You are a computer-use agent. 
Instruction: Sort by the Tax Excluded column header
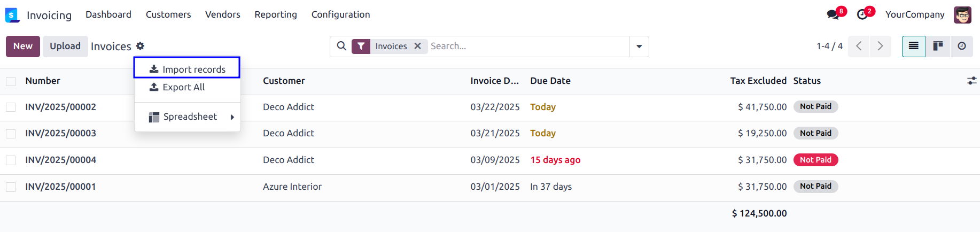(x=758, y=81)
